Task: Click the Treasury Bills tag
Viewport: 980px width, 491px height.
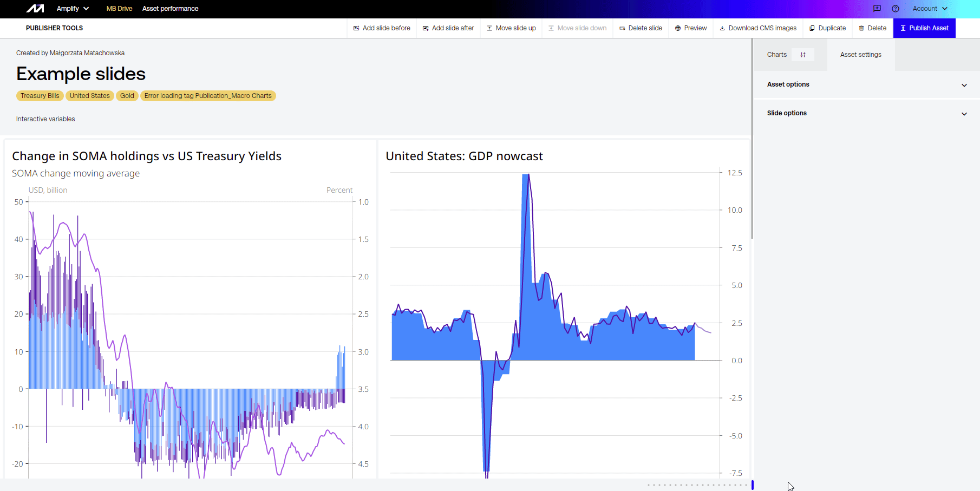Action: (40, 96)
